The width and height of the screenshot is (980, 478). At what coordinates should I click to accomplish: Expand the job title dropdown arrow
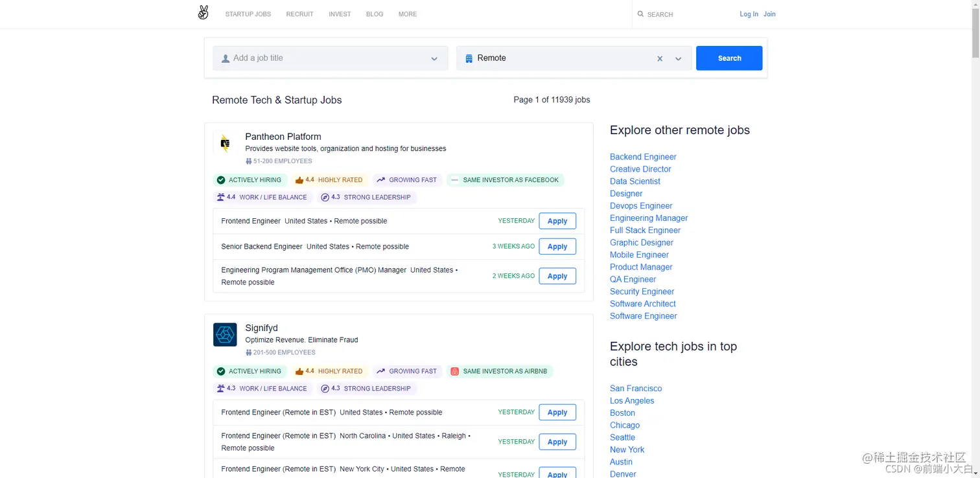pyautogui.click(x=434, y=59)
